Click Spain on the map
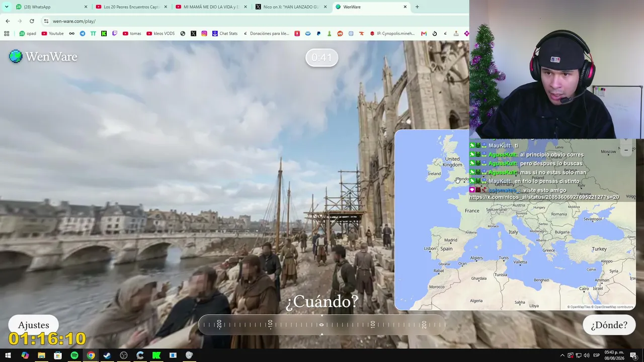This screenshot has width=644, height=362. tap(446, 249)
